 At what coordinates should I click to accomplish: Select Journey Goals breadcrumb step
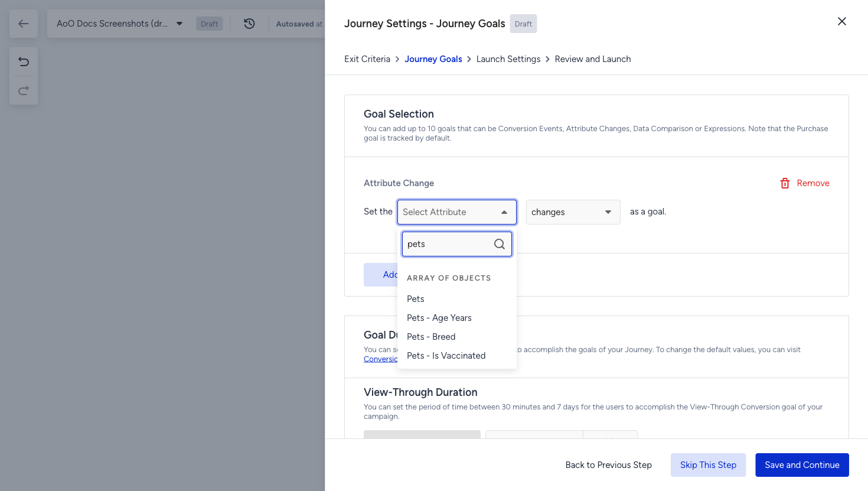tap(433, 59)
